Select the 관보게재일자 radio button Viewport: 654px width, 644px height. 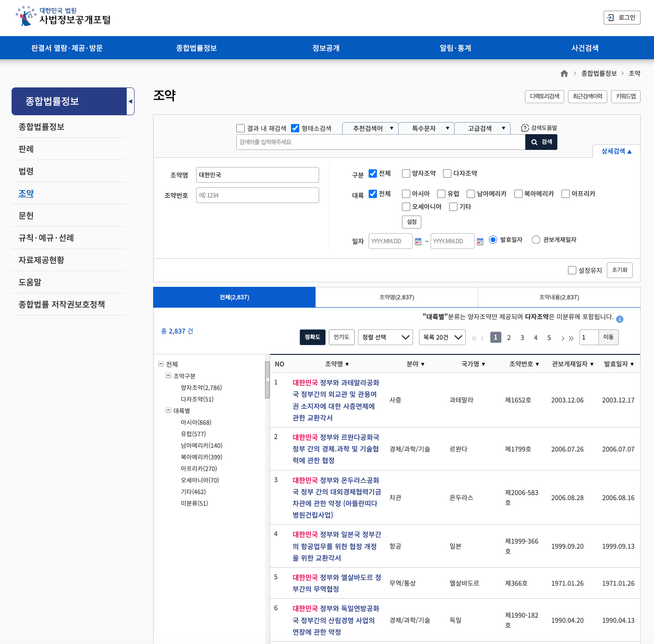coord(536,240)
